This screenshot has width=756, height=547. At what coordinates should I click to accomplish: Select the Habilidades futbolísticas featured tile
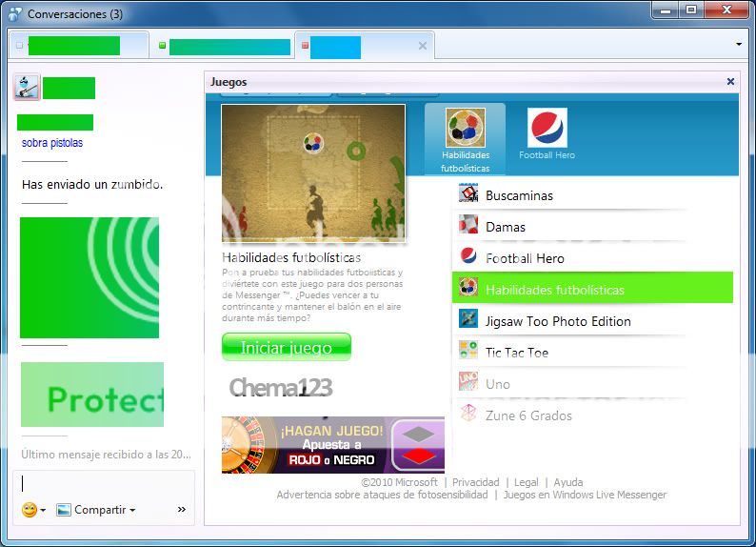(x=466, y=139)
